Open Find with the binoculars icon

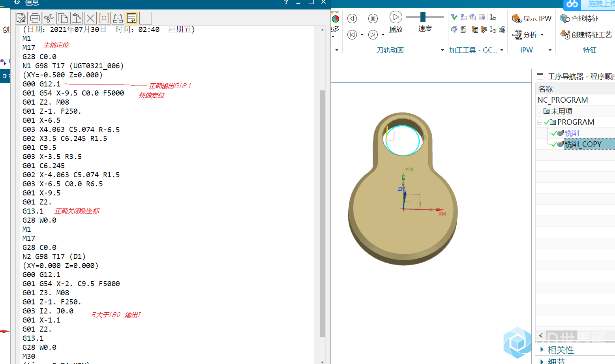118,18
